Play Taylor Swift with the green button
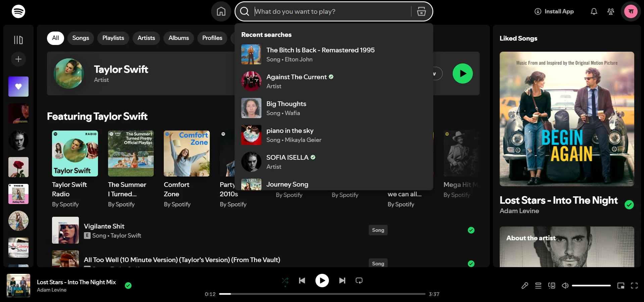This screenshot has width=644, height=302. pos(463,73)
